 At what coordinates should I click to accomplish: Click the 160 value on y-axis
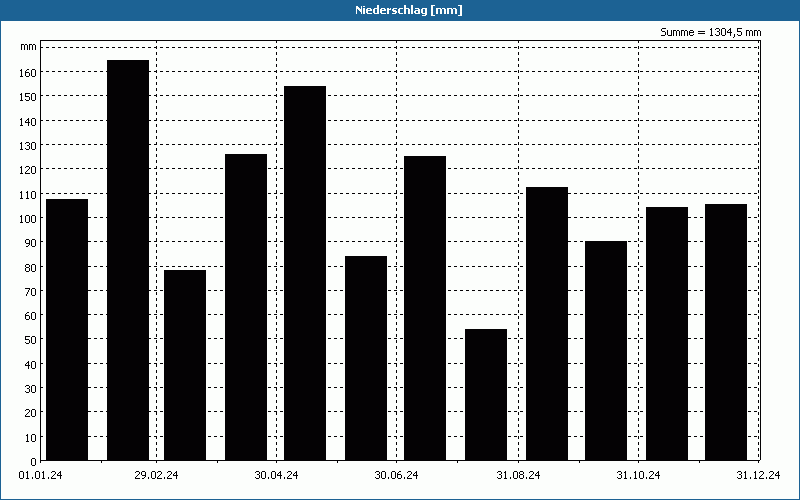[30, 73]
